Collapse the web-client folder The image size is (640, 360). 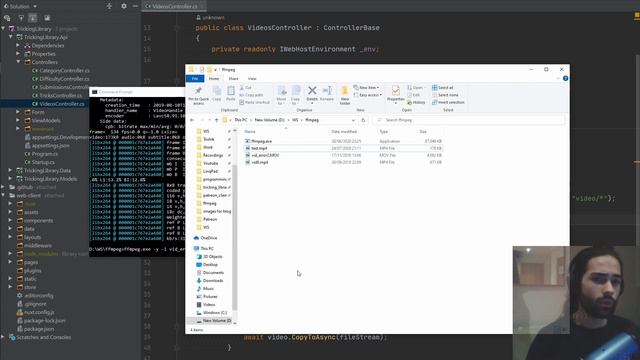click(x=3, y=196)
